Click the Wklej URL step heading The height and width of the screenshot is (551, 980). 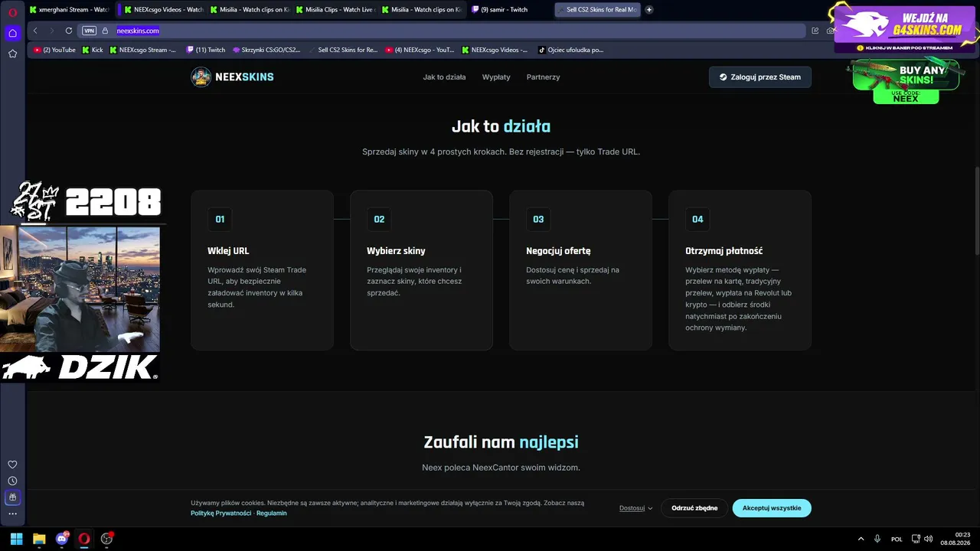tap(228, 251)
